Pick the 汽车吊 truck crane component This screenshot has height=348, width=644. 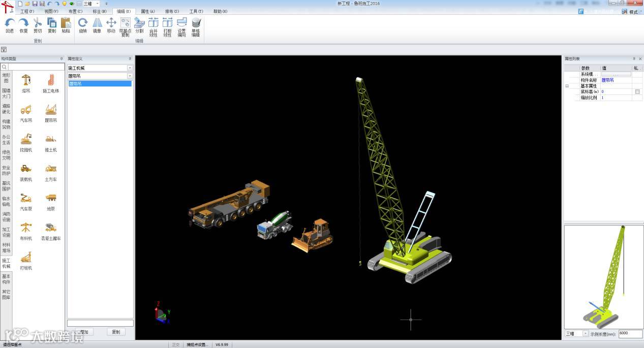point(26,113)
